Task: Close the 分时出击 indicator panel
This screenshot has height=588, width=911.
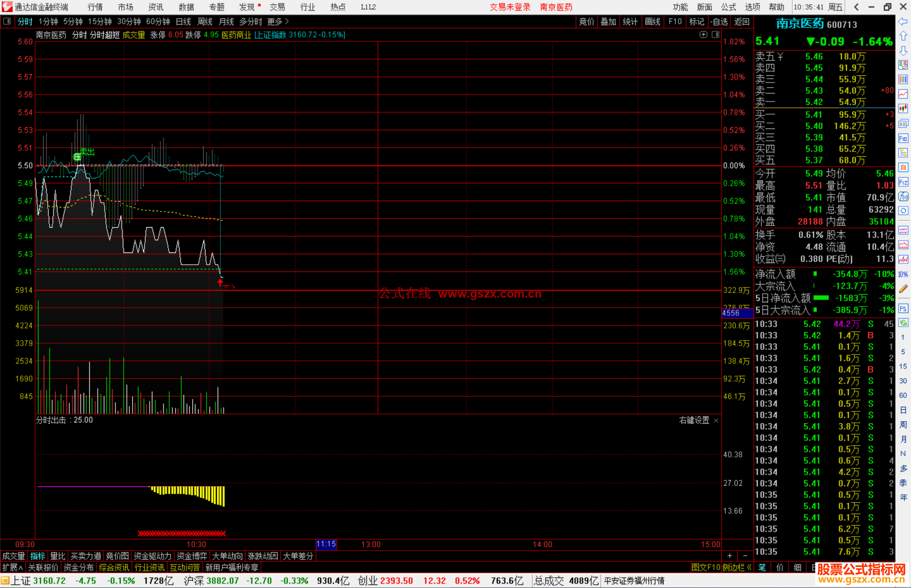Action: [716, 421]
